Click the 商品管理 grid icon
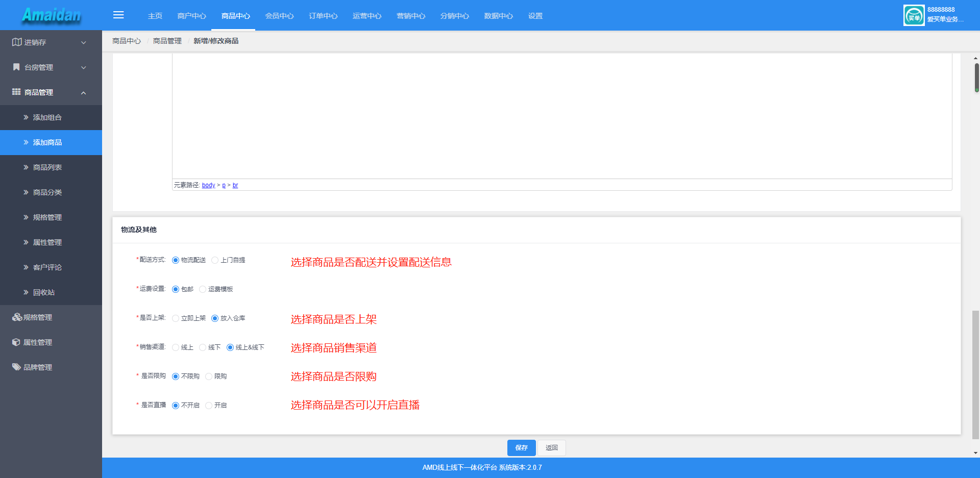The image size is (980, 478). click(16, 92)
